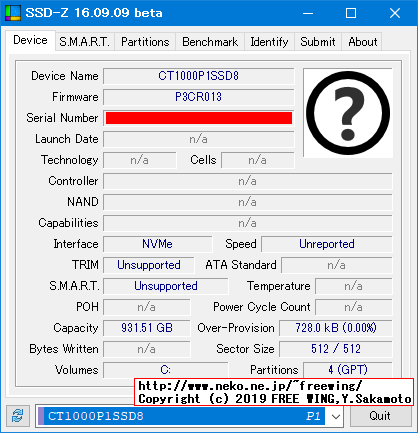Click the Quit button

coord(380,416)
